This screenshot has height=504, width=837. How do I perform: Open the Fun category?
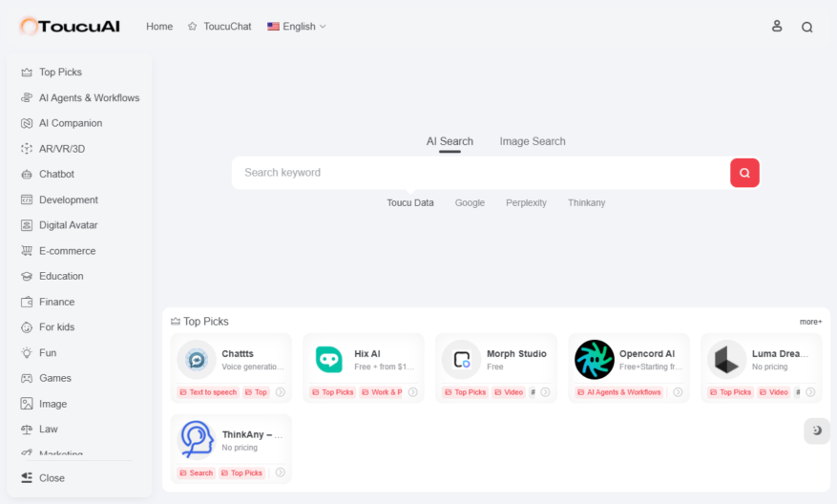click(38, 353)
